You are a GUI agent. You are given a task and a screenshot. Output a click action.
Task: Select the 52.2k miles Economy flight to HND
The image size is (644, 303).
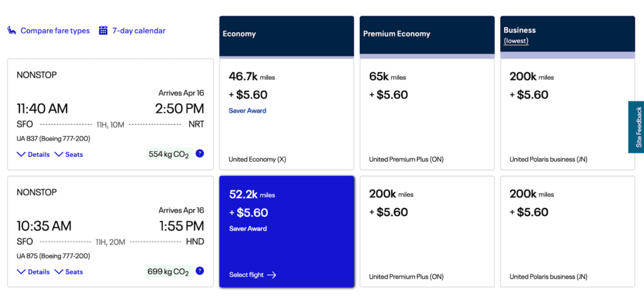(x=287, y=231)
